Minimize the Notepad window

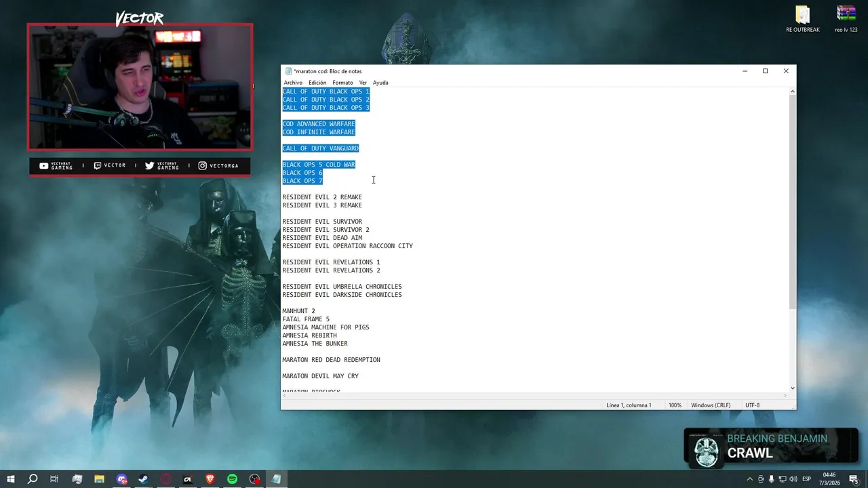pyautogui.click(x=745, y=71)
